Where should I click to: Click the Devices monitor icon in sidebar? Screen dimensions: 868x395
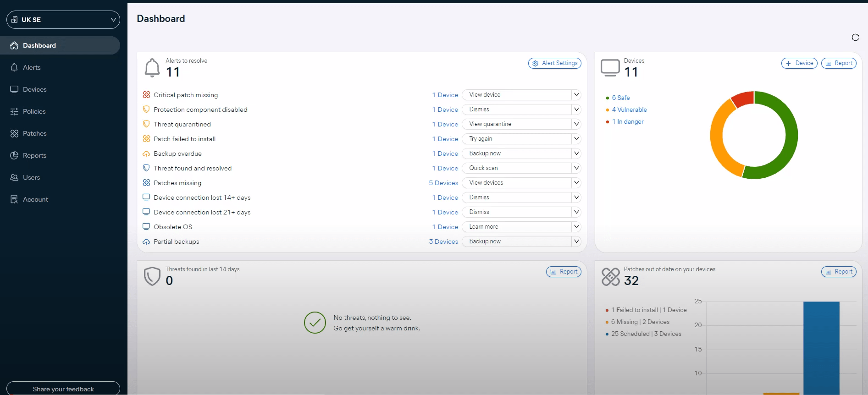(x=14, y=89)
